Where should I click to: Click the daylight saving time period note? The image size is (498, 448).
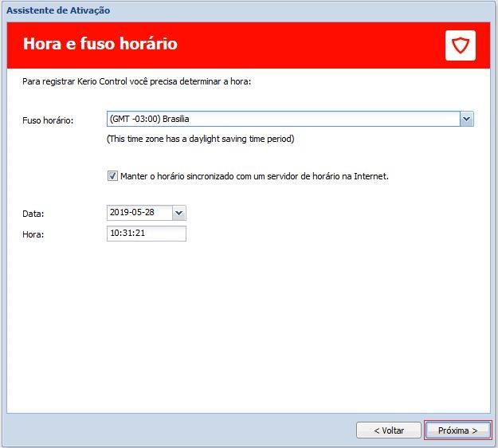(x=201, y=139)
